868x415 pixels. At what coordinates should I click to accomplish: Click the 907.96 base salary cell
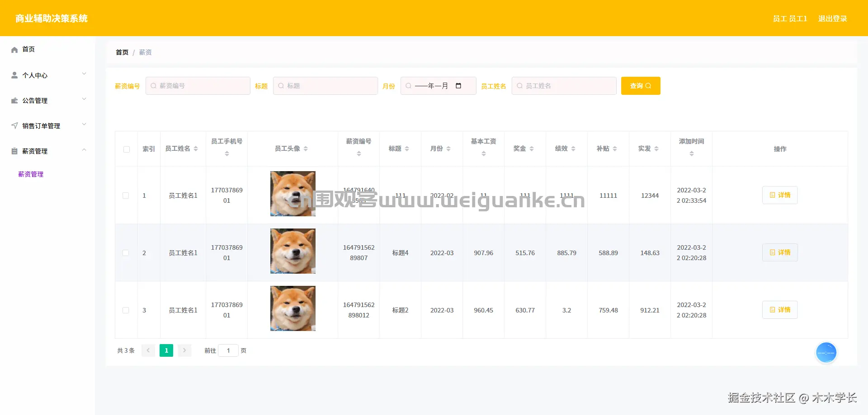coord(484,253)
